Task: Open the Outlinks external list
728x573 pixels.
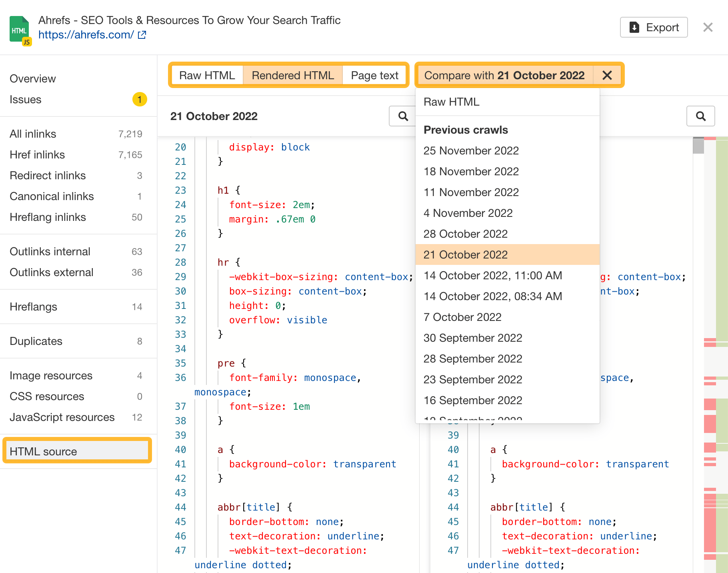Action: click(x=51, y=272)
